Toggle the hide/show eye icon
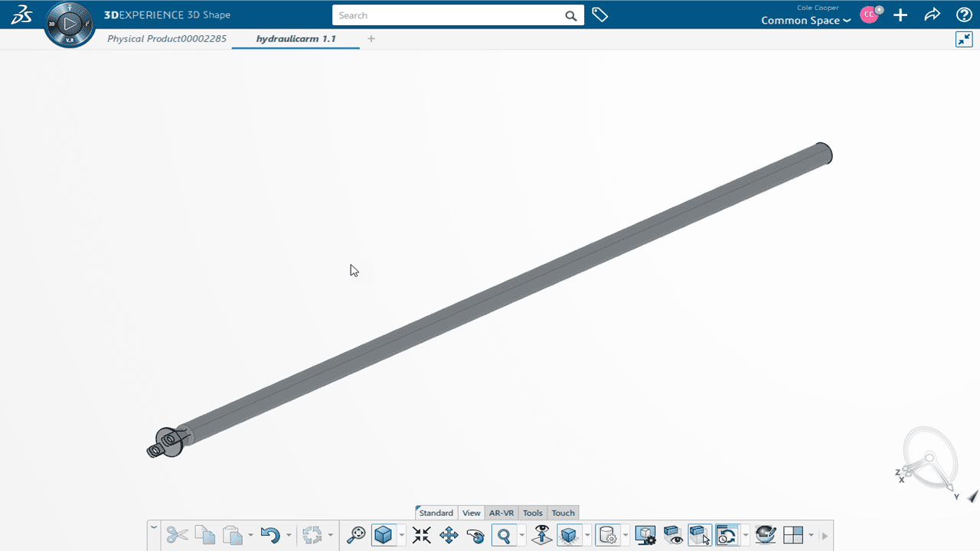This screenshot has height=551, width=980. click(673, 535)
